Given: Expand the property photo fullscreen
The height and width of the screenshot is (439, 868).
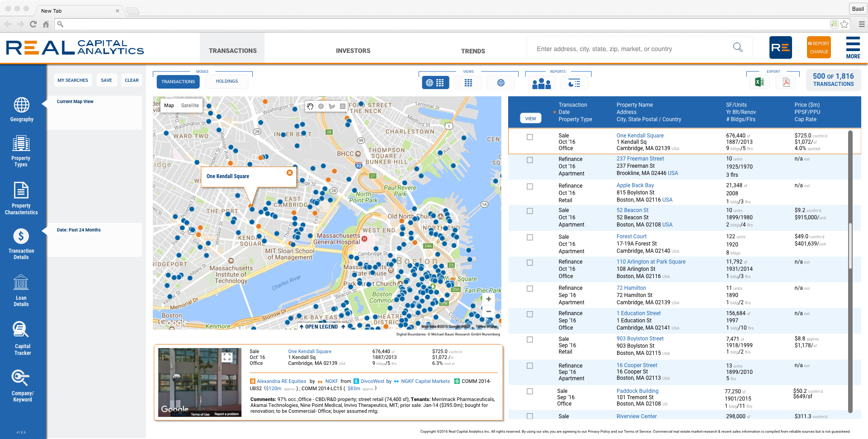Looking at the screenshot, I should click(x=227, y=357).
